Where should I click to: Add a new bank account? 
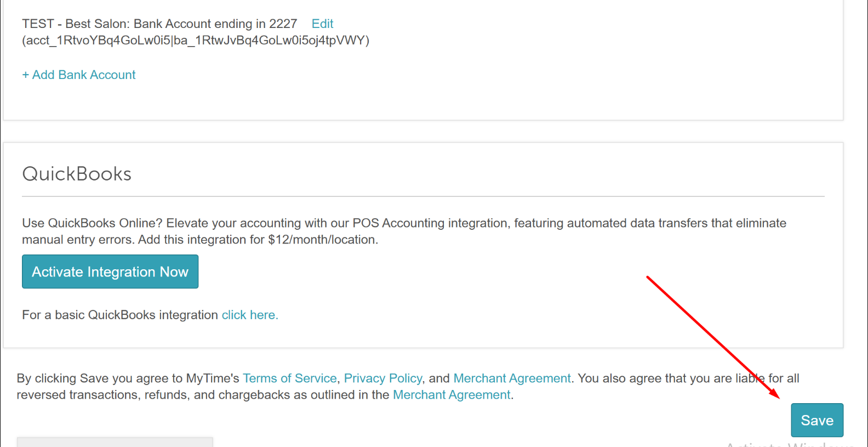(79, 75)
